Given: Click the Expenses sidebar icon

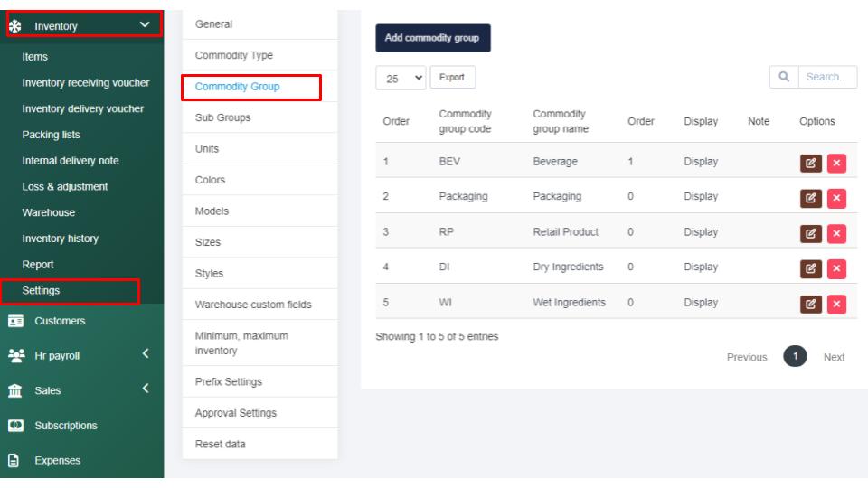Looking at the screenshot, I should pos(14,460).
